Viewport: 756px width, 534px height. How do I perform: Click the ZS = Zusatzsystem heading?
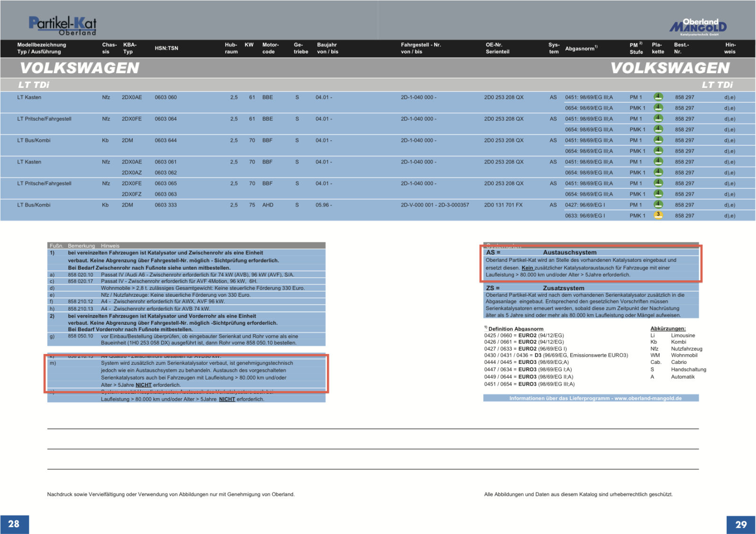point(563,288)
